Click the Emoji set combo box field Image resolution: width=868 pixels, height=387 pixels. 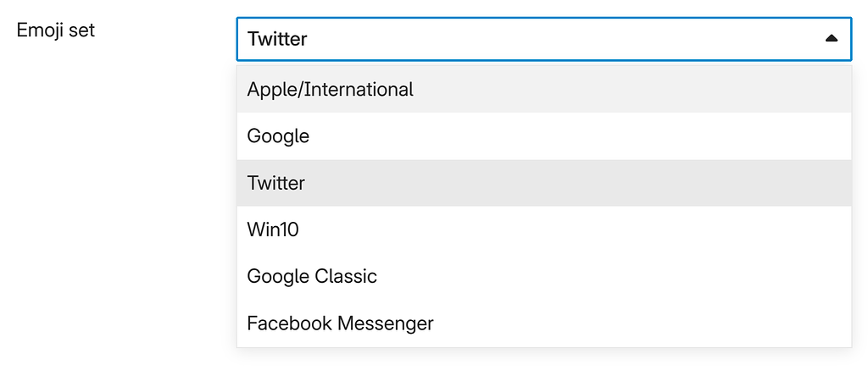tap(542, 39)
